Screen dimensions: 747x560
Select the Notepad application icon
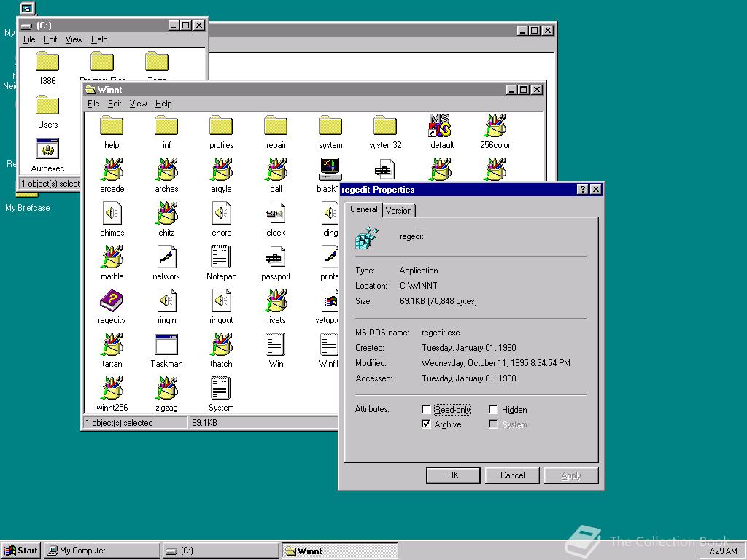(x=221, y=257)
